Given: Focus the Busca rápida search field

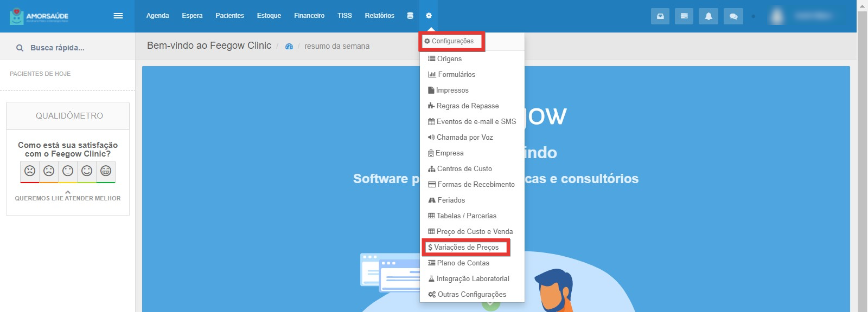Looking at the screenshot, I should 67,47.
